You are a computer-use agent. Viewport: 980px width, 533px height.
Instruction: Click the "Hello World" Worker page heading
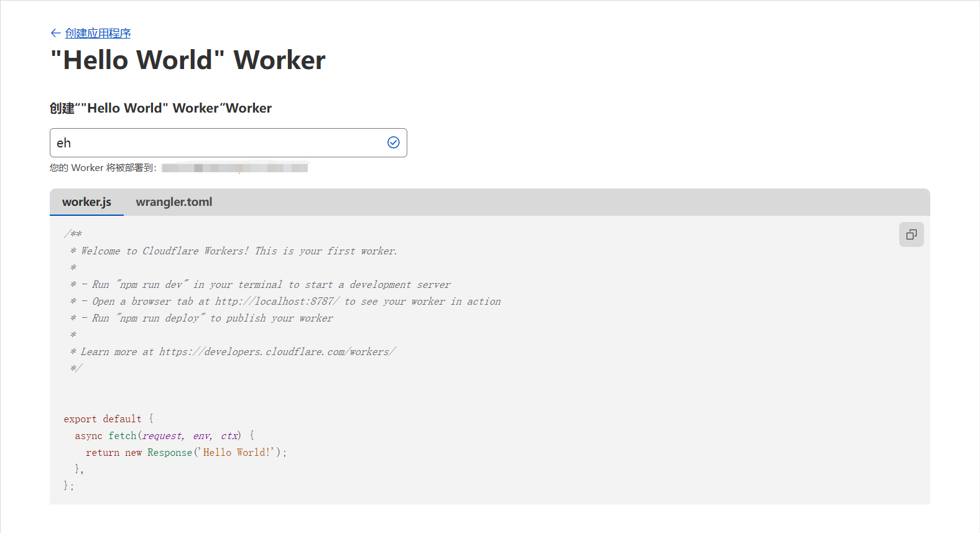pyautogui.click(x=188, y=60)
